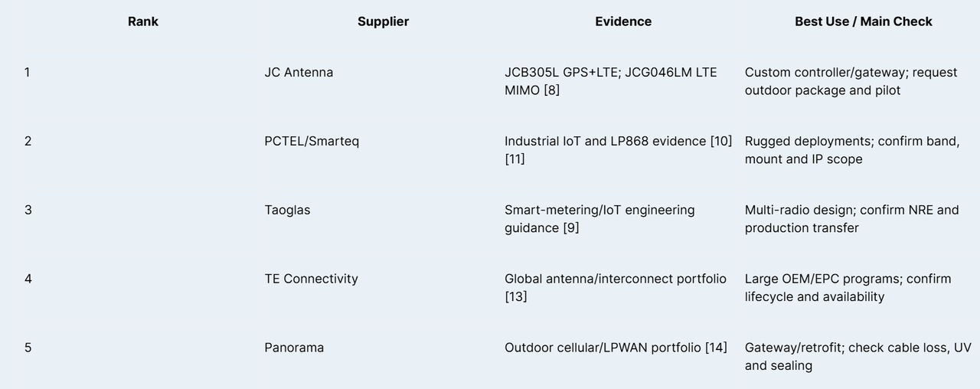Click rank number 1 cell
This screenshot has height=389, width=980.
pyautogui.click(x=28, y=72)
